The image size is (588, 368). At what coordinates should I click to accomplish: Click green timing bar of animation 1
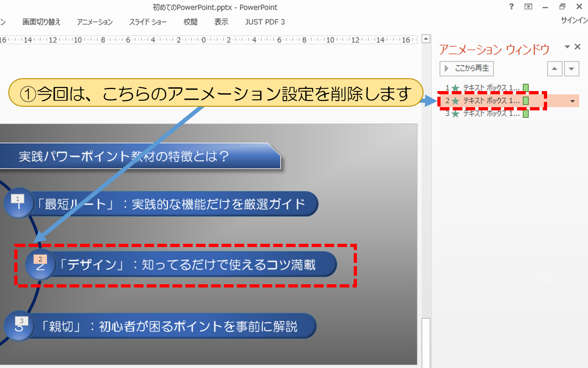(x=526, y=87)
